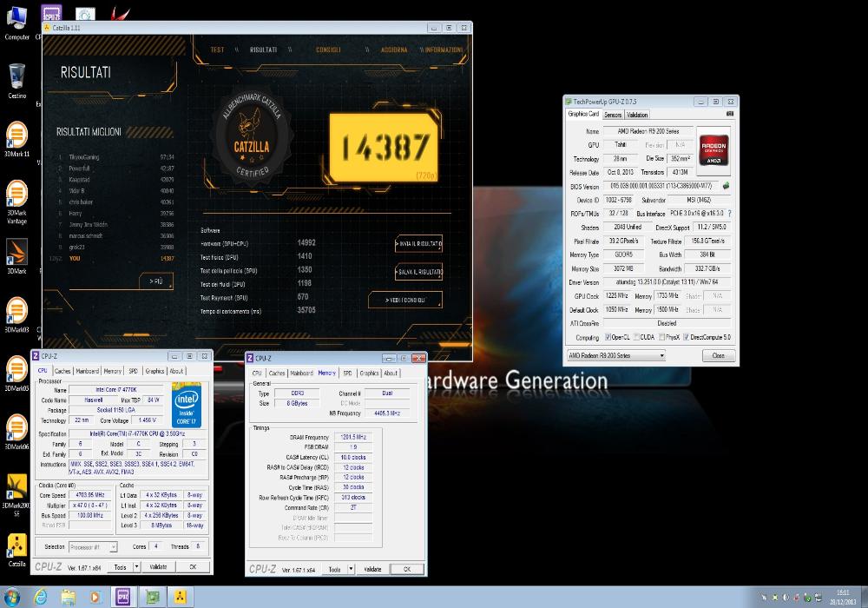868x608 pixels.
Task: Click the GPU-Z BIOS save chip icon
Action: coord(726,186)
